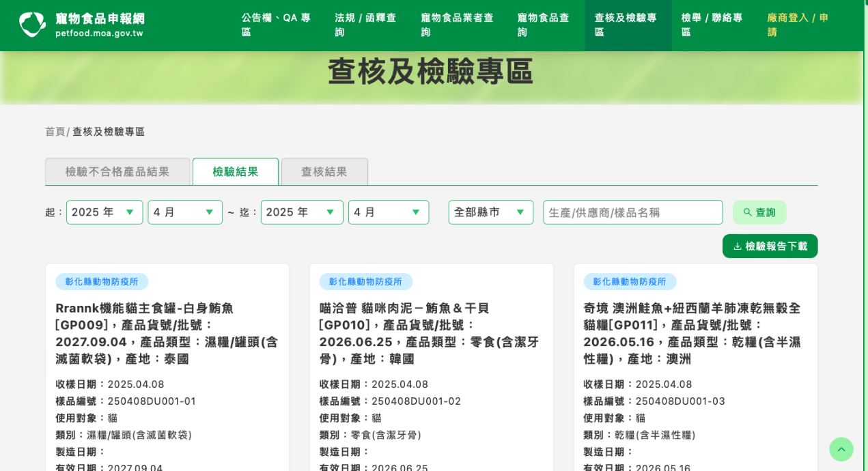This screenshot has height=471, width=868.
Task: Click 檢驗報告下載 download button
Action: [x=770, y=246]
